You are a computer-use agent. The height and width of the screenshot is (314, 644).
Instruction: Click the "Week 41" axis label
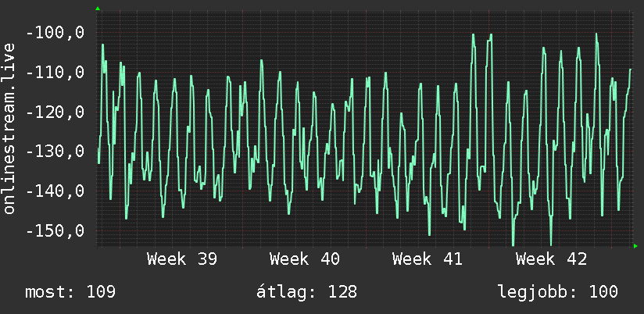428,259
